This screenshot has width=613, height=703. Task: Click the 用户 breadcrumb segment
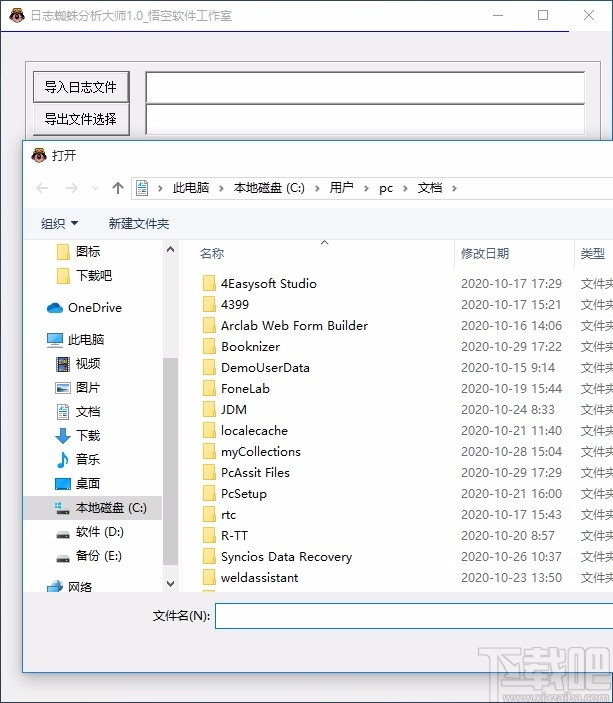tap(341, 188)
